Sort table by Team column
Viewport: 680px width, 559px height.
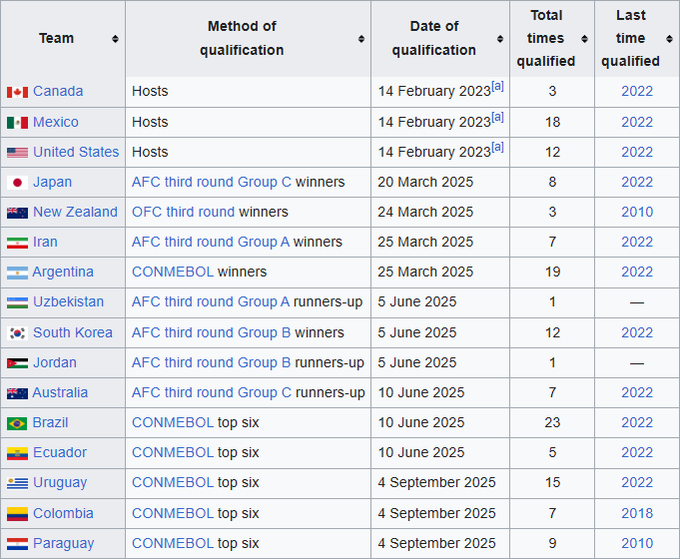115,39
